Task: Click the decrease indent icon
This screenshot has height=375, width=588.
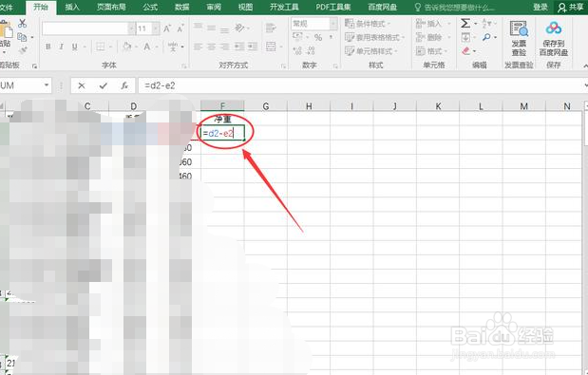Action: click(238, 47)
